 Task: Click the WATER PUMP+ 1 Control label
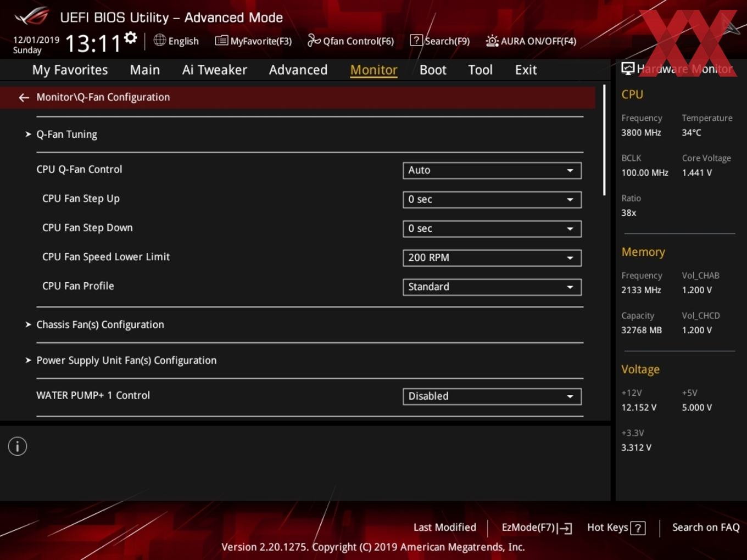pyautogui.click(x=93, y=395)
